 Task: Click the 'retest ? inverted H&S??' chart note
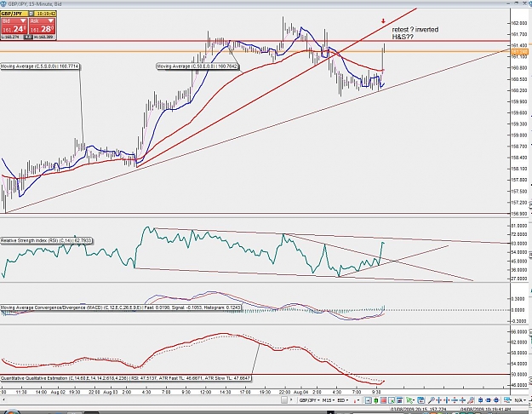coord(415,33)
